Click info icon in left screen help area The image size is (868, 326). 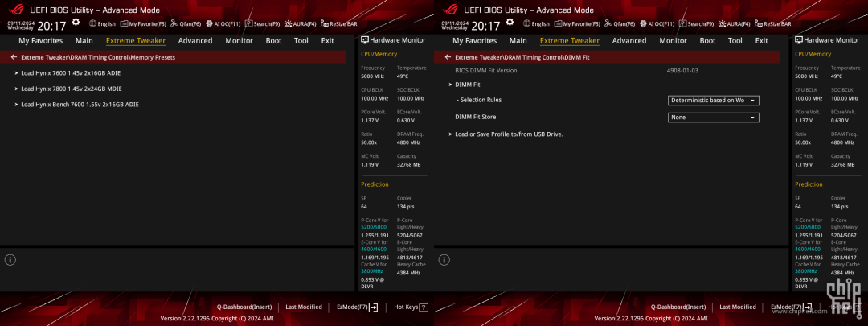(x=10, y=259)
